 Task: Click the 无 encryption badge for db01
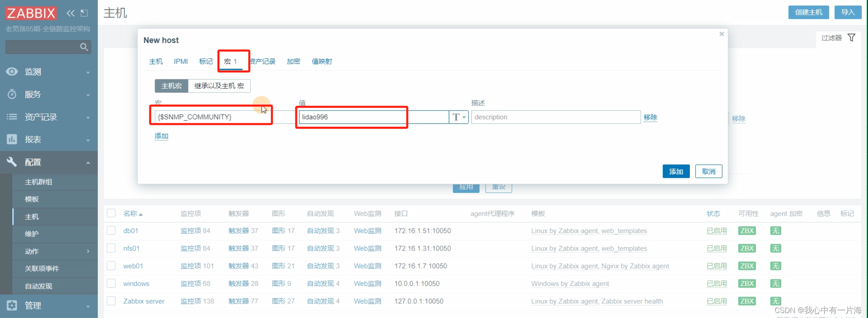click(776, 230)
